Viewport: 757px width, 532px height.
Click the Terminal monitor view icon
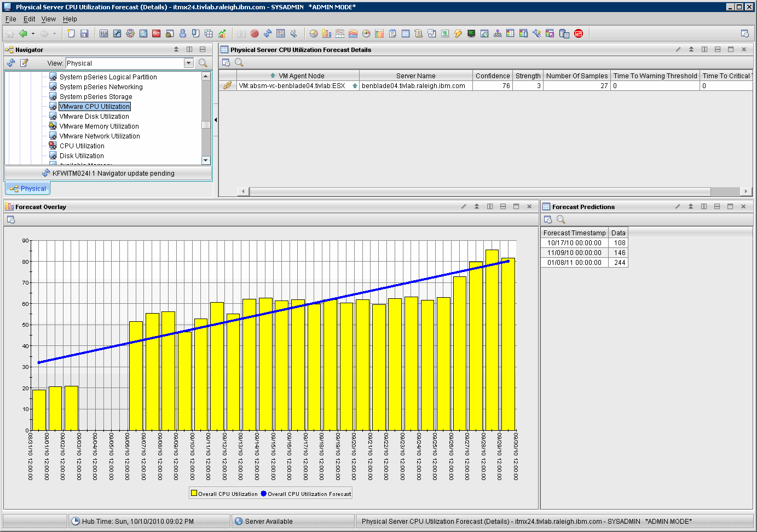click(x=471, y=33)
